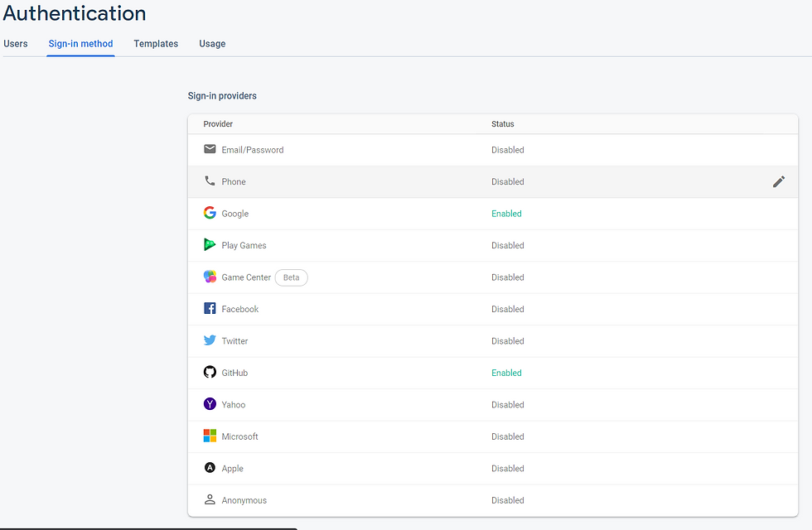Select the Phone provider label
Image resolution: width=812 pixels, height=530 pixels.
point(234,181)
